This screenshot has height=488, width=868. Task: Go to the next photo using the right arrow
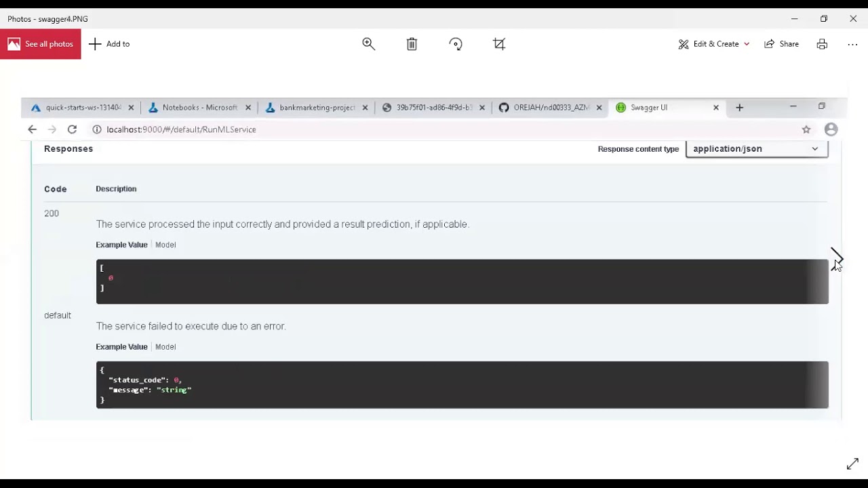pos(837,258)
